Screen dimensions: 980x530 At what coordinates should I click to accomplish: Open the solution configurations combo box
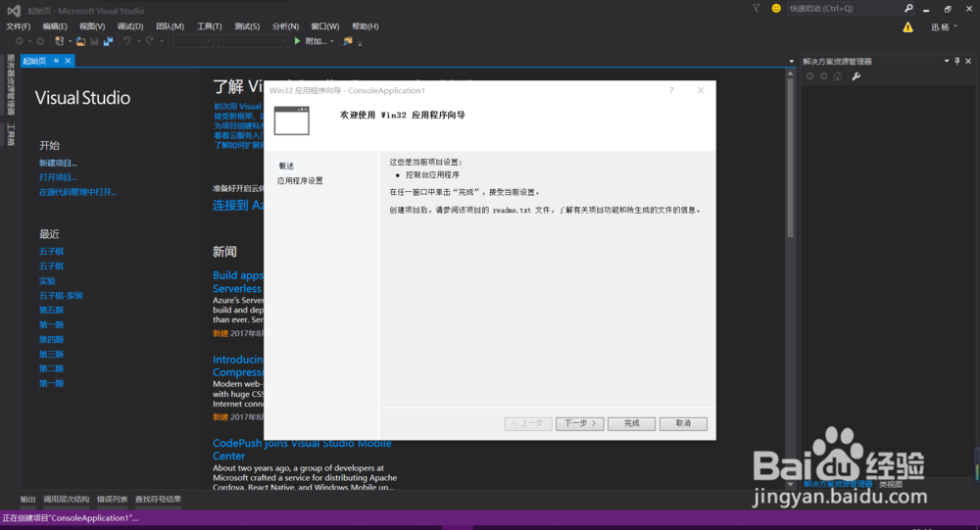tap(192, 41)
